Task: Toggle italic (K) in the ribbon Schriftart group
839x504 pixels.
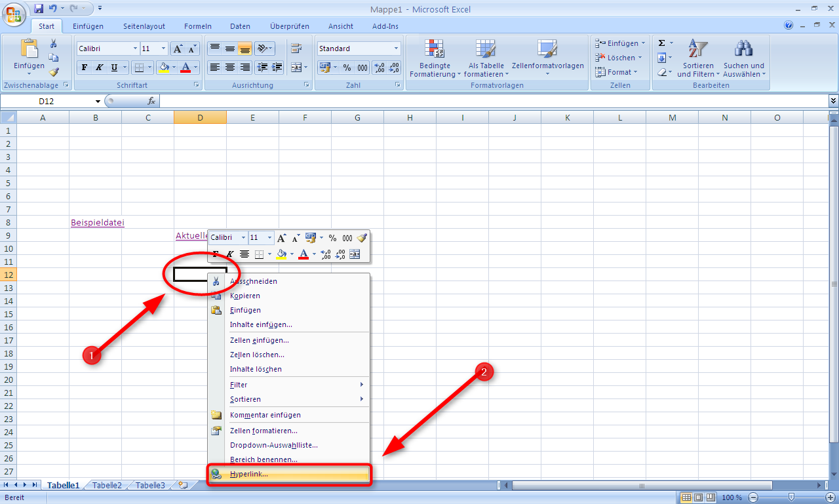Action: (x=100, y=68)
